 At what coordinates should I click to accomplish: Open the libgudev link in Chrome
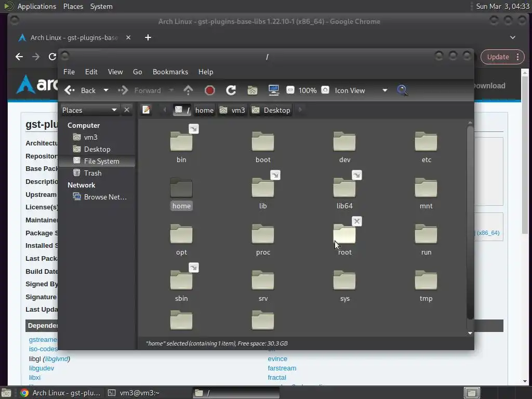[x=42, y=368]
